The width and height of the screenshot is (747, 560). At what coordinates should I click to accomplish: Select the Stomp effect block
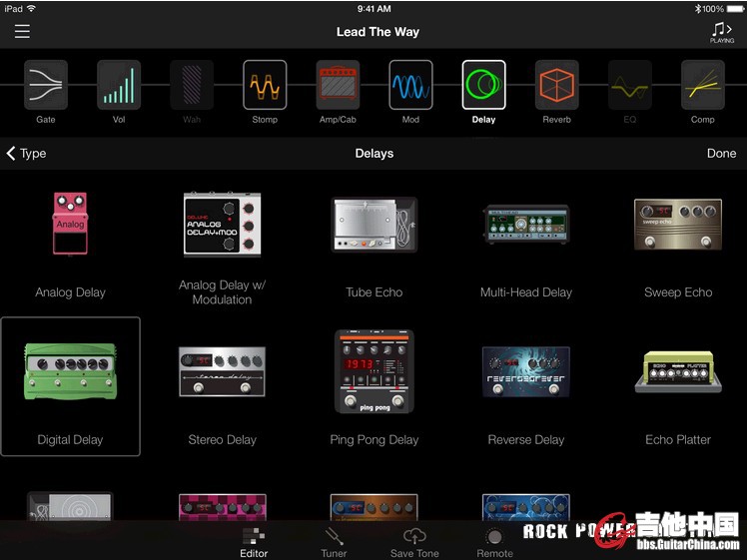(265, 85)
